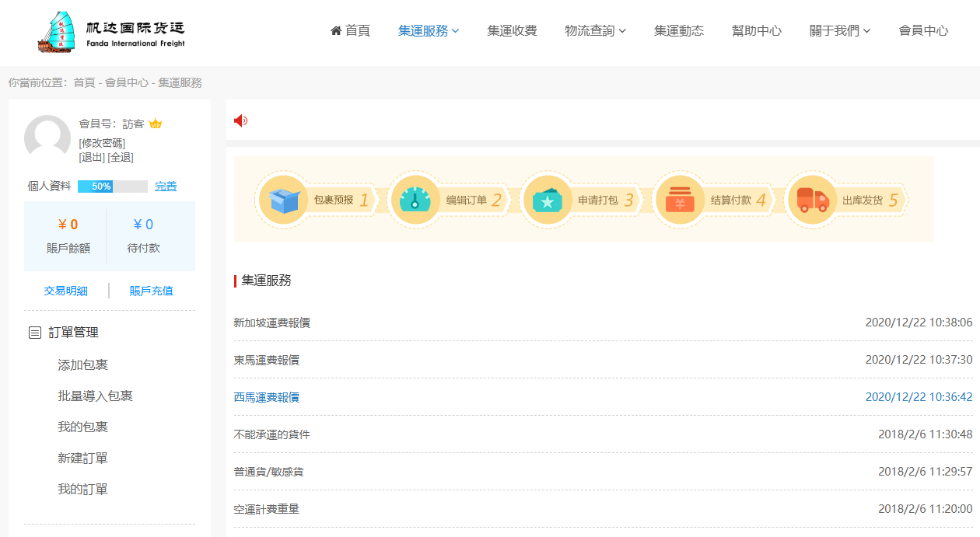This screenshot has width=980, height=537.
Task: Expand the 關于我們 dropdown menu
Action: tap(839, 31)
